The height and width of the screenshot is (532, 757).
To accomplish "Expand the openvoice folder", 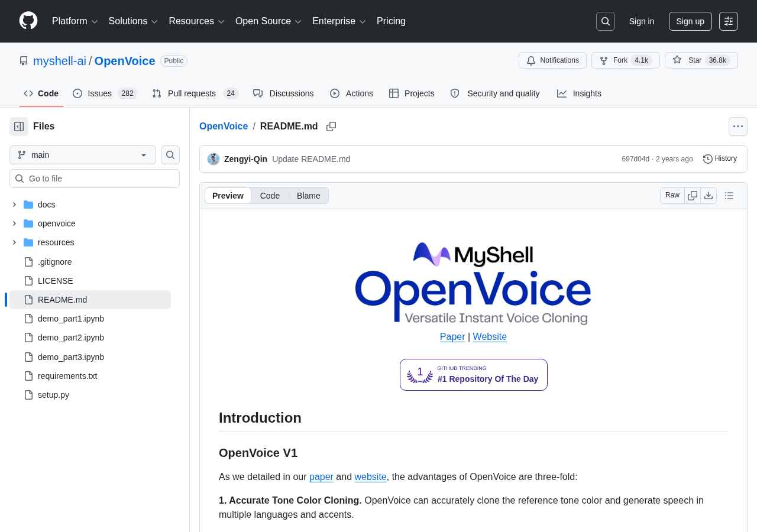I will (x=14, y=223).
